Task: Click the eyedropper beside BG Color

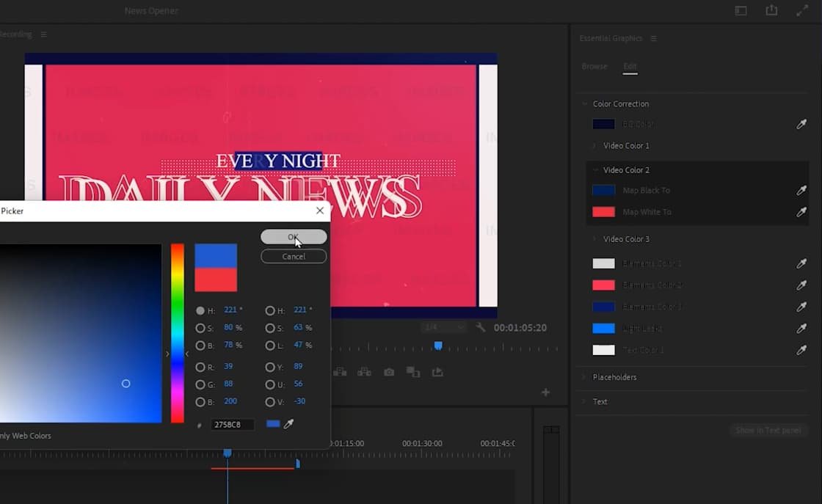Action: [x=801, y=125]
